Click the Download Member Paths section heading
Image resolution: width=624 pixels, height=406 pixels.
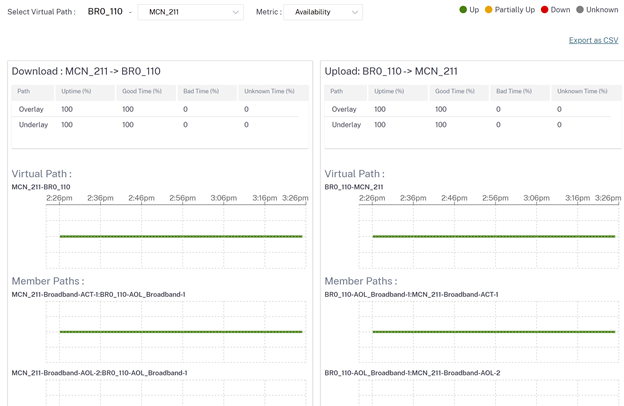click(48, 281)
